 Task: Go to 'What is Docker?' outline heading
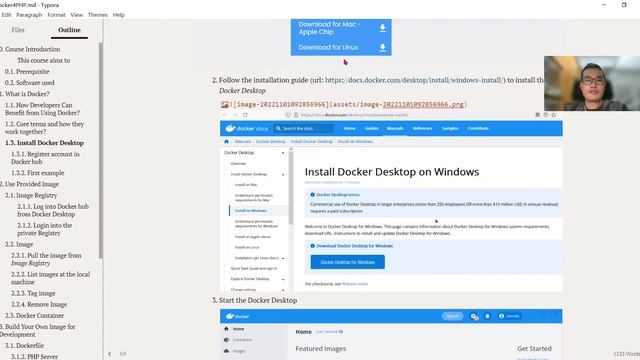click(x=25, y=93)
